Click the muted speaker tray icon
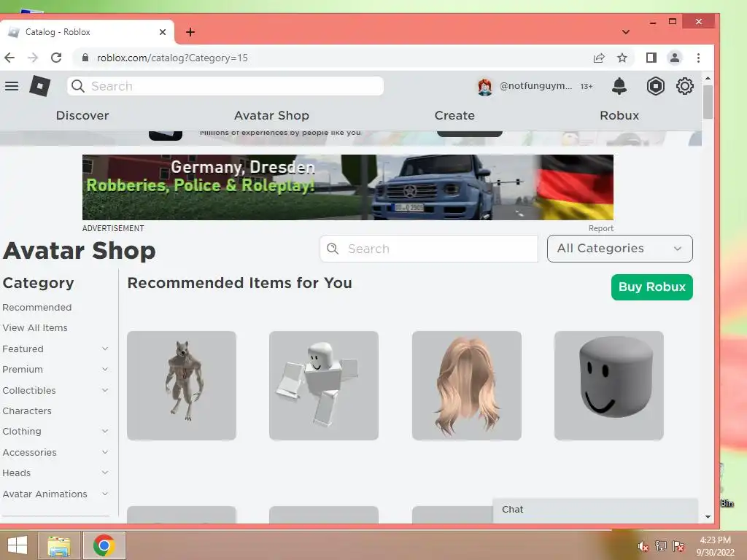The height and width of the screenshot is (560, 747). point(643,546)
